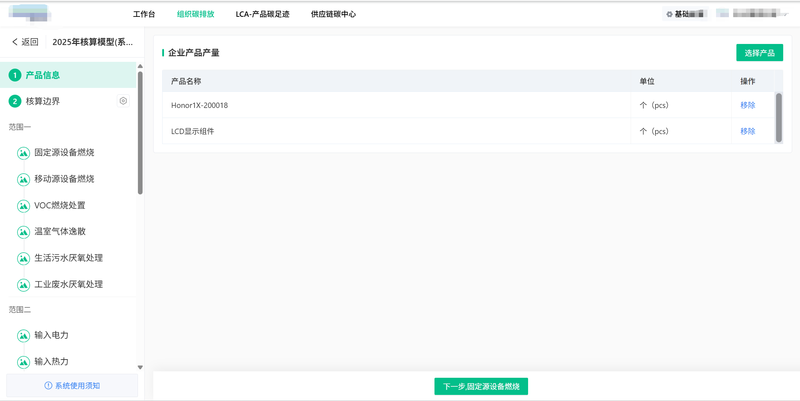The width and height of the screenshot is (800, 401).
Task: Remove the LCD显示组件 product row
Action: click(x=747, y=131)
